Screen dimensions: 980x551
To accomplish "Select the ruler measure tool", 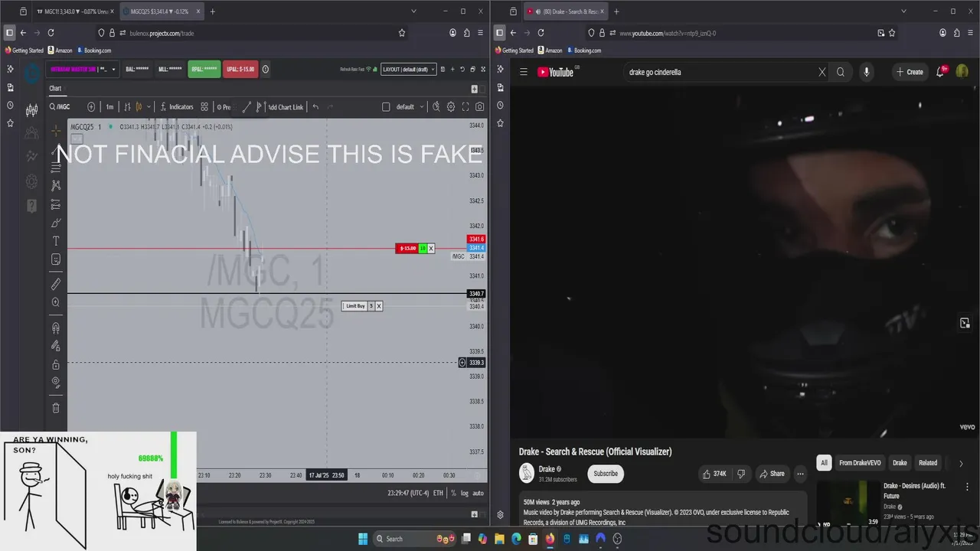I will point(56,284).
